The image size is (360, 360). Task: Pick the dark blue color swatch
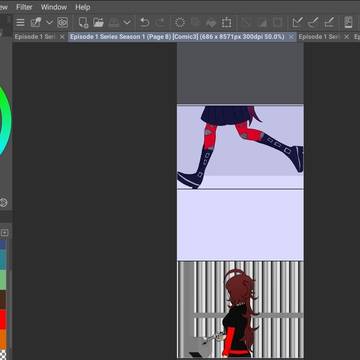3,244
